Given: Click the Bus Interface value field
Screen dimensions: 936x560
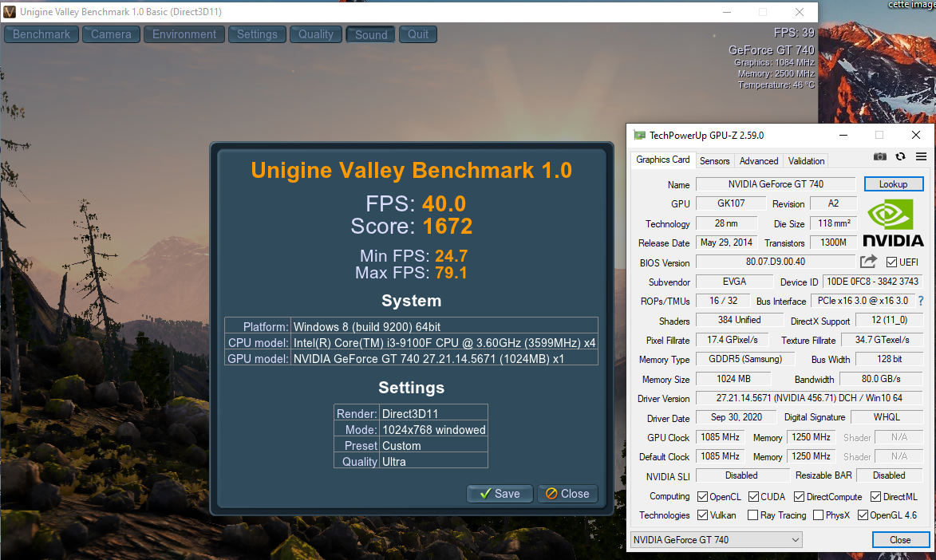Looking at the screenshot, I should [x=863, y=301].
